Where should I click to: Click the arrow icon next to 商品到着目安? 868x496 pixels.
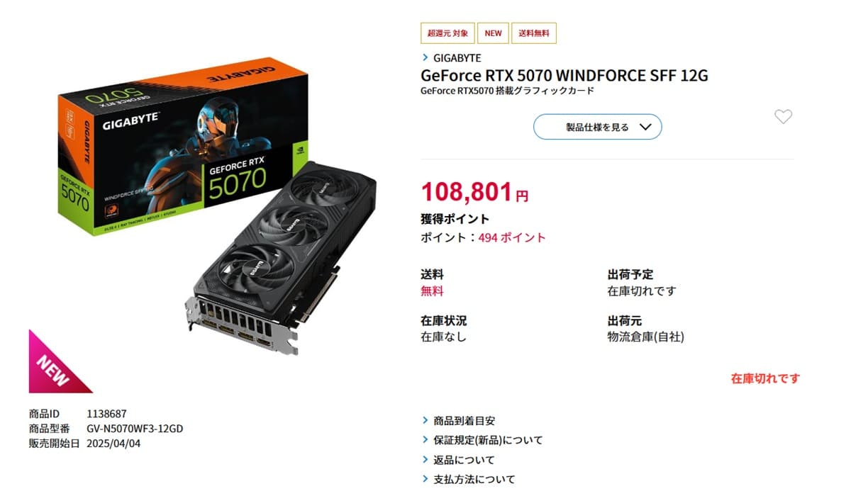(x=425, y=421)
